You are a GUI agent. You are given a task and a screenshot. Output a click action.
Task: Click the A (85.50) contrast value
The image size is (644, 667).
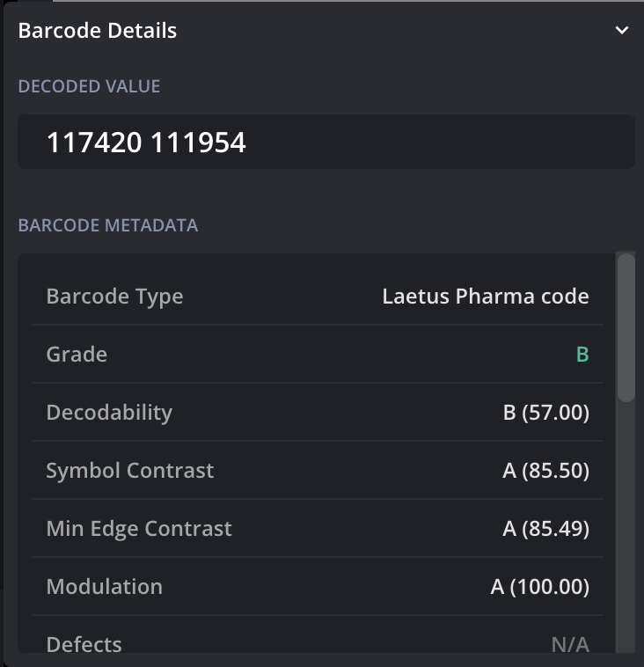pyautogui.click(x=545, y=470)
